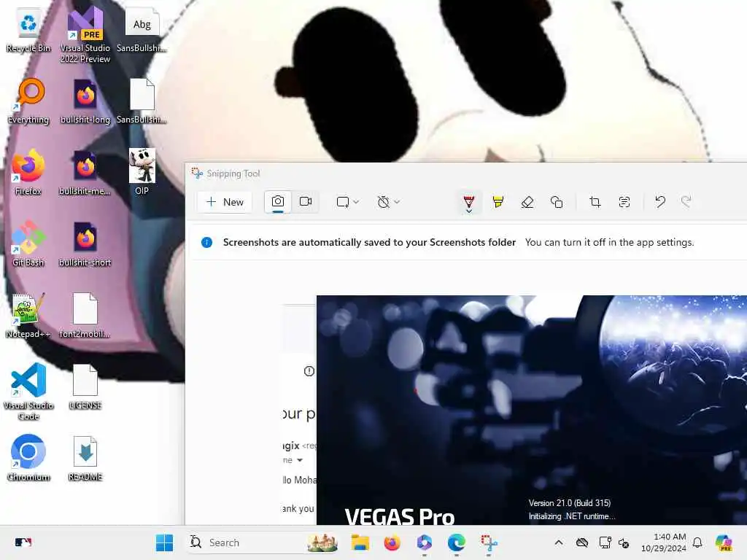Viewport: 747px width, 560px height.
Task: Undo the last edit in Snipping Tool
Action: click(659, 202)
